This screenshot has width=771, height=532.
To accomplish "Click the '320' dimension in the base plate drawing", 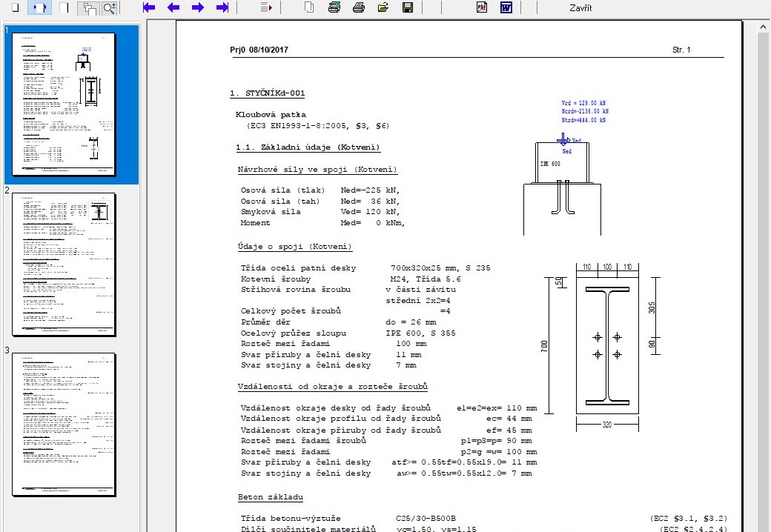I will 607,425.
